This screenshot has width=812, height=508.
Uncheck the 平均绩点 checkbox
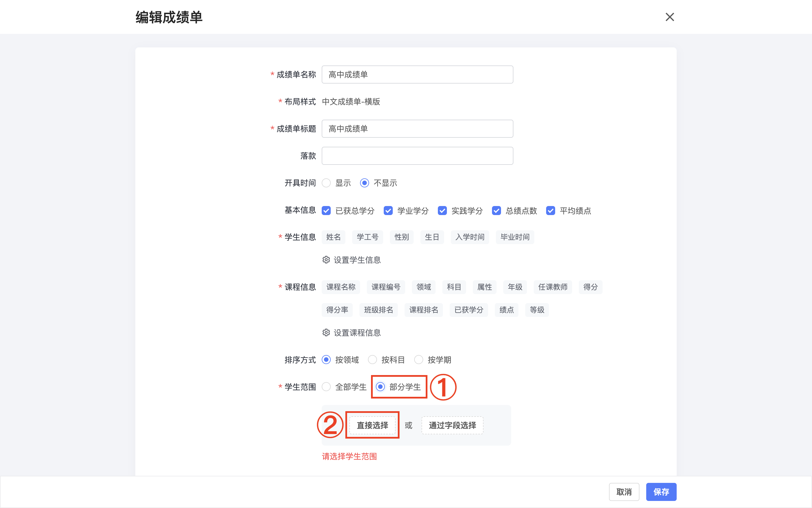point(551,211)
